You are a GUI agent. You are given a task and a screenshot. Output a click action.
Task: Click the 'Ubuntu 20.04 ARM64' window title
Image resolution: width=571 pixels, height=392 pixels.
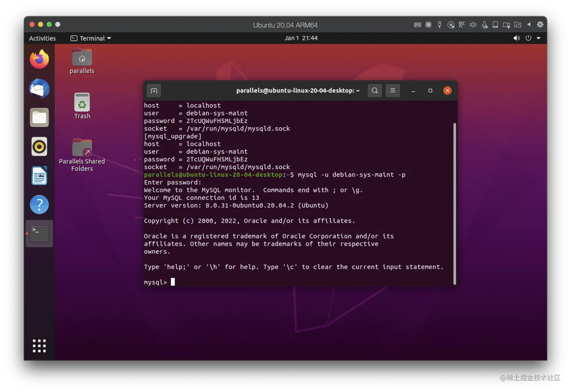285,25
